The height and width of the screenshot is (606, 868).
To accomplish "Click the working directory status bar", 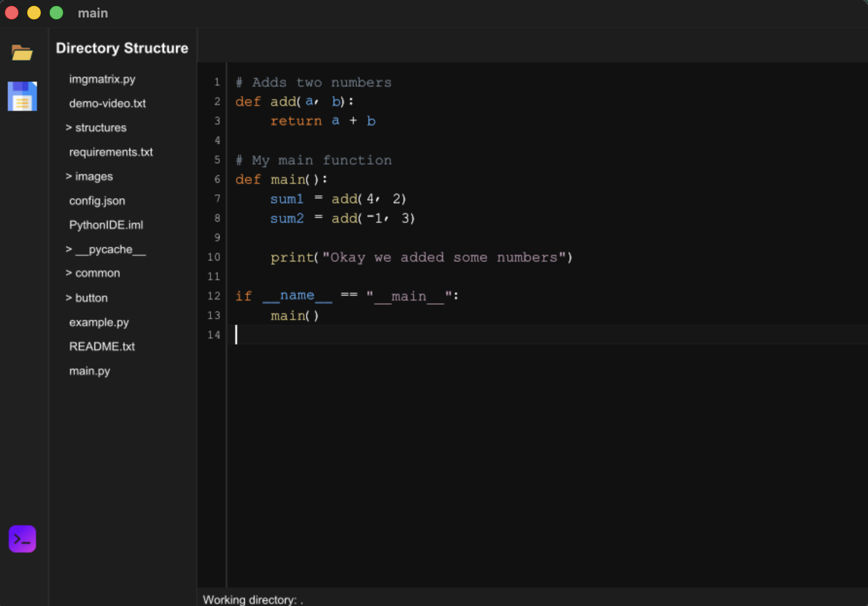I will (252, 600).
